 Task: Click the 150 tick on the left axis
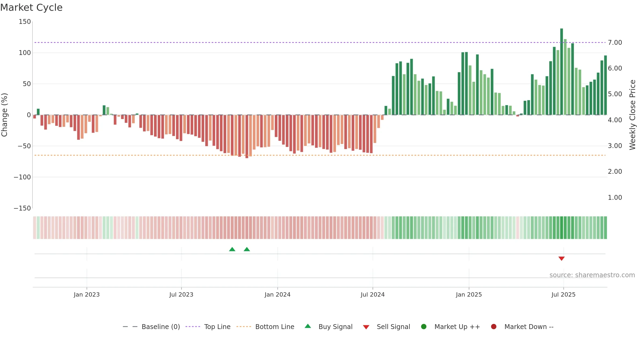25,22
